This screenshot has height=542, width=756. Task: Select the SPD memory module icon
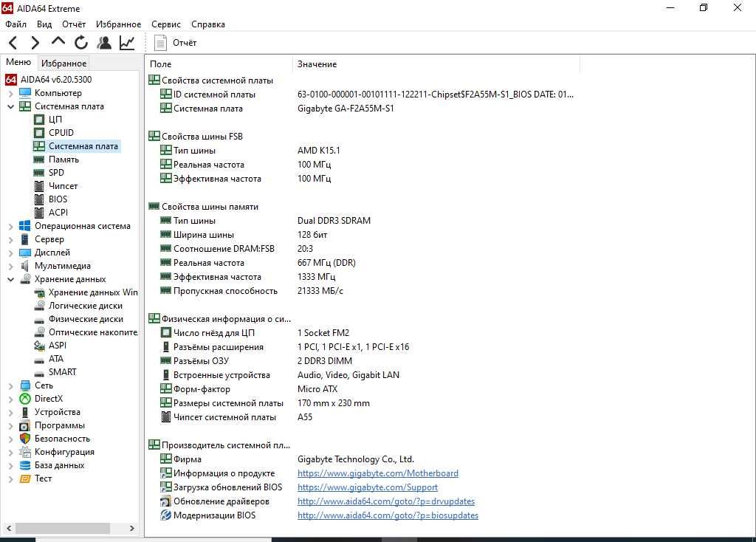pos(39,173)
